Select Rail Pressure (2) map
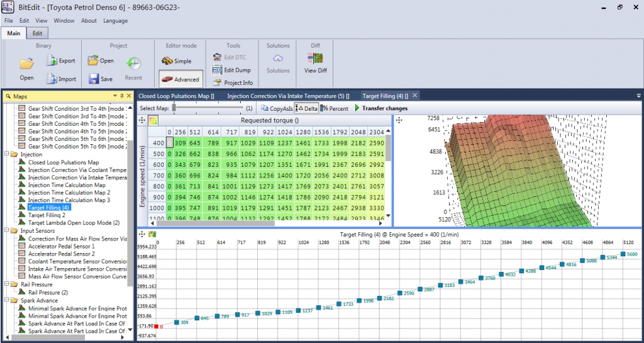Screen dimensions: 644x343 (48, 293)
